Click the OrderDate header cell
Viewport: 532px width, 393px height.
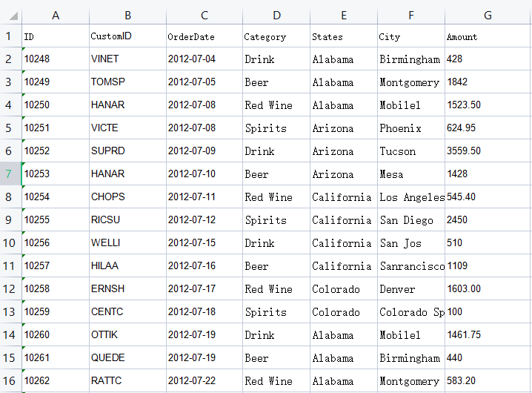[205, 36]
